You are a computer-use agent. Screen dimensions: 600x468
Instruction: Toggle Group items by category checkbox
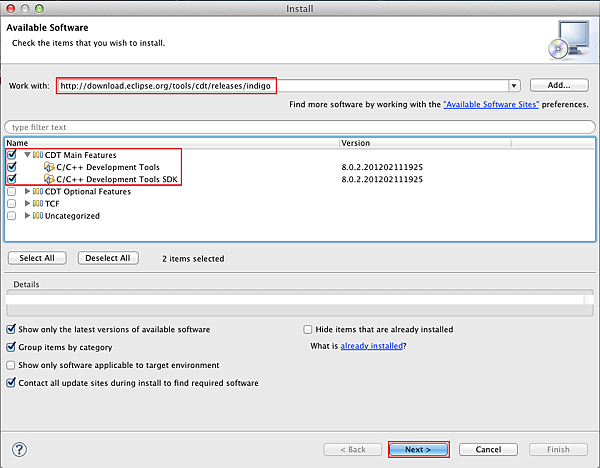[x=11, y=347]
